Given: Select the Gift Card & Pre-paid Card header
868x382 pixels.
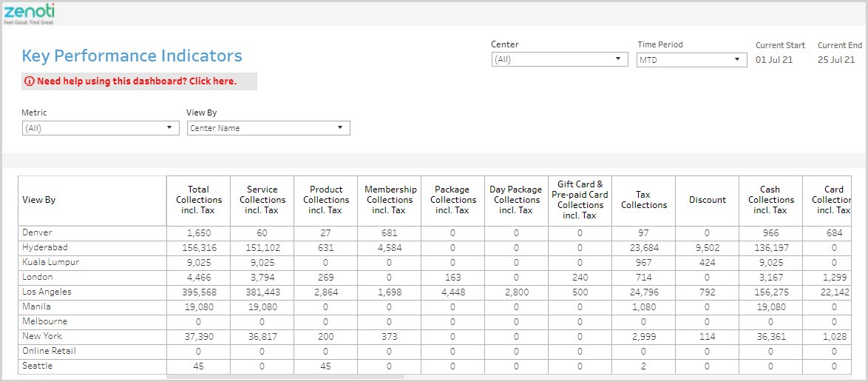Looking at the screenshot, I should click(x=580, y=200).
